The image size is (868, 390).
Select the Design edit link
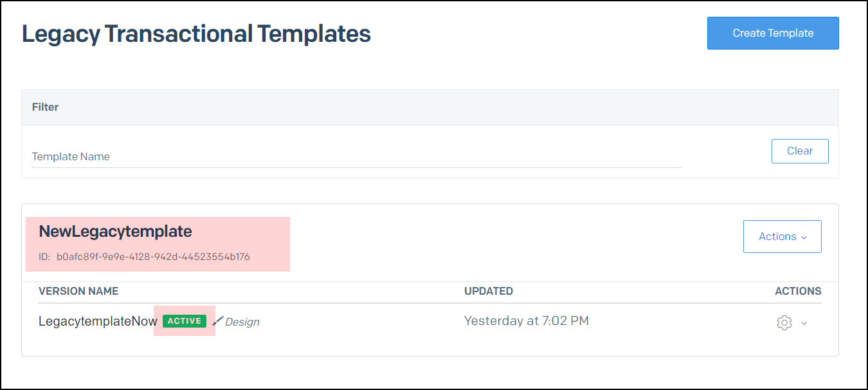point(241,321)
